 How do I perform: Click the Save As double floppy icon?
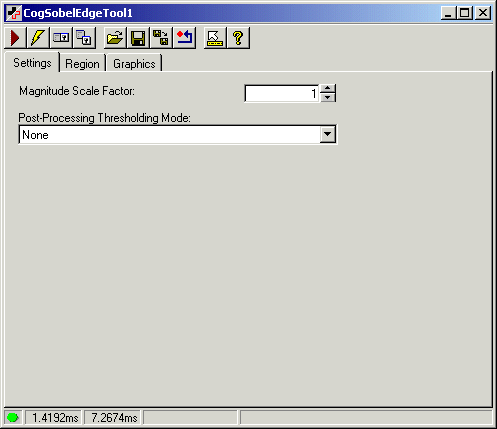161,38
